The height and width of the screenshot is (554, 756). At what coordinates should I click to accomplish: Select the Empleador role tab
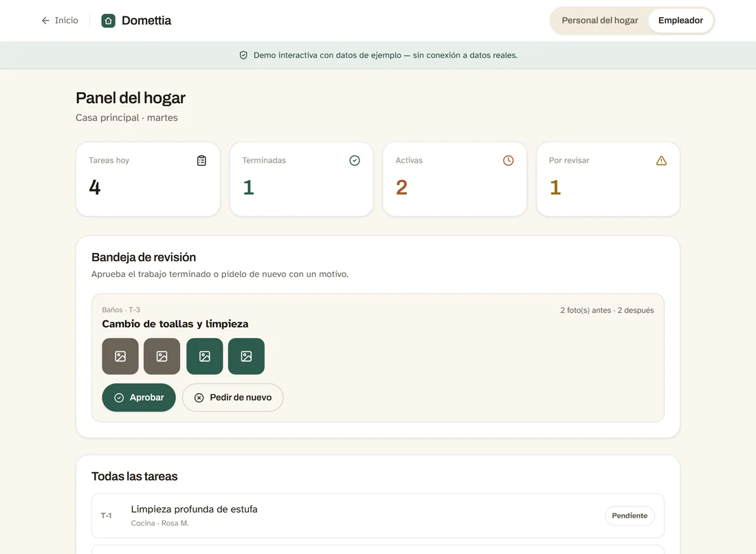click(680, 20)
